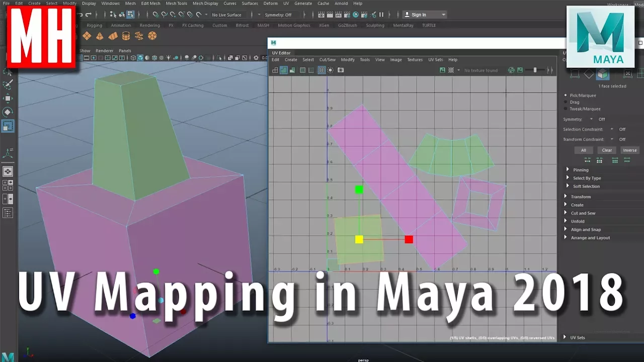Click the polygon plane shelf icon beside MH logo
The height and width of the screenshot is (362, 644).
tap(87, 36)
